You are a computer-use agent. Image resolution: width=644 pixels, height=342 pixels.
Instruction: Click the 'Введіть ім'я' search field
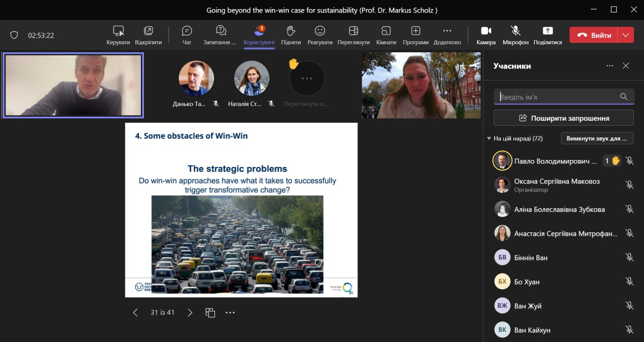(557, 97)
